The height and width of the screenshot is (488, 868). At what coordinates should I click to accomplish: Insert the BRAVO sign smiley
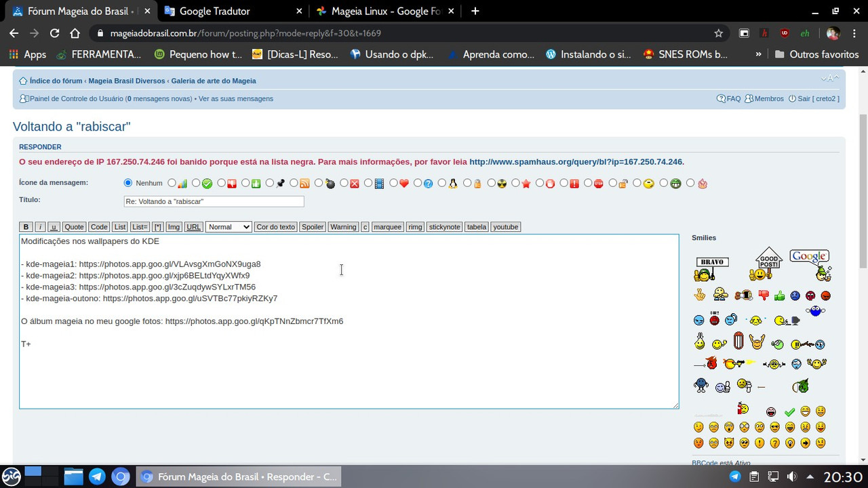pyautogui.click(x=711, y=269)
